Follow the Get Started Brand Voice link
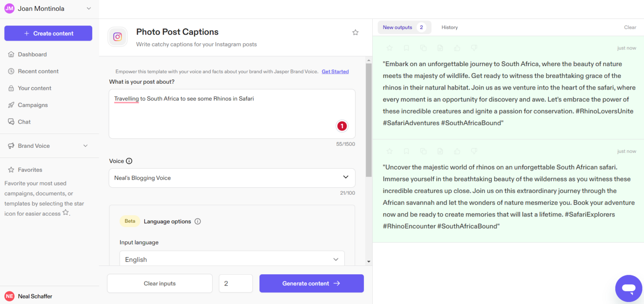 (x=335, y=71)
